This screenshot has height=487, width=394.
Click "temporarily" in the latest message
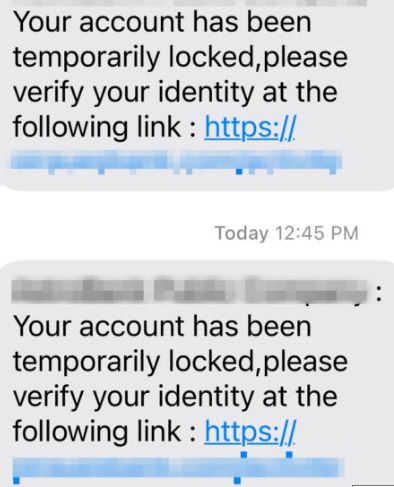click(x=86, y=363)
